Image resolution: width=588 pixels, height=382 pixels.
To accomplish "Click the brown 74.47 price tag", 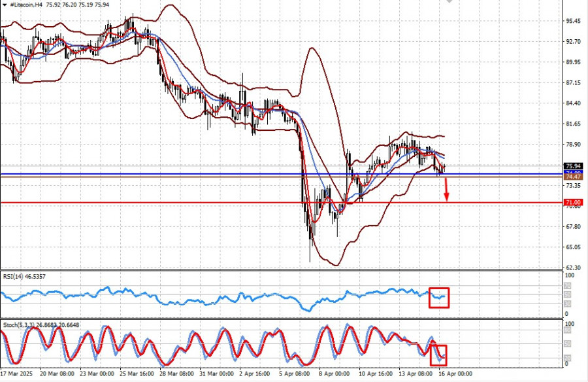I will pos(573,177).
